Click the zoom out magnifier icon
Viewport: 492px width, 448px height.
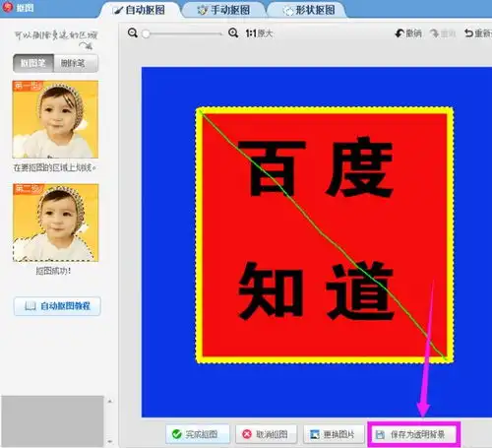[x=133, y=33]
